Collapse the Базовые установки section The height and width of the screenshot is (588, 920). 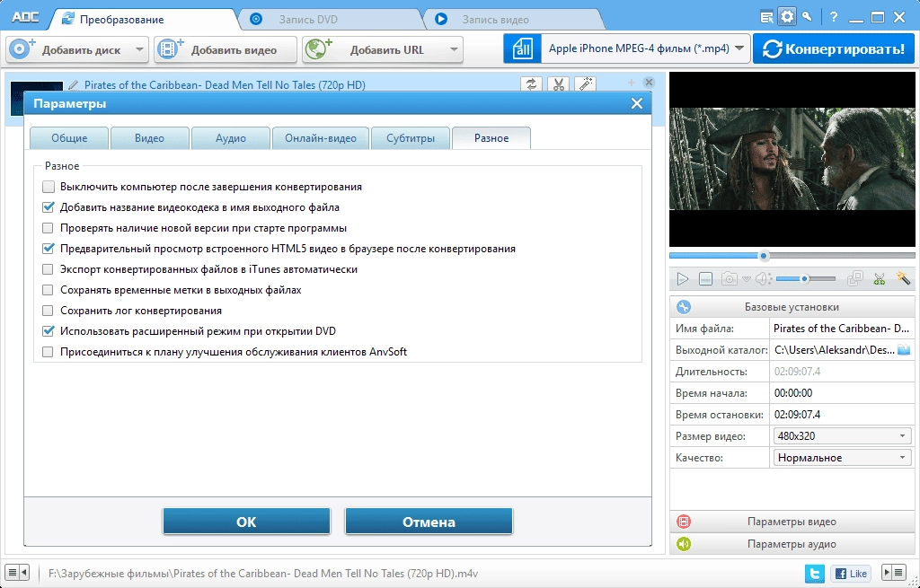click(792, 307)
